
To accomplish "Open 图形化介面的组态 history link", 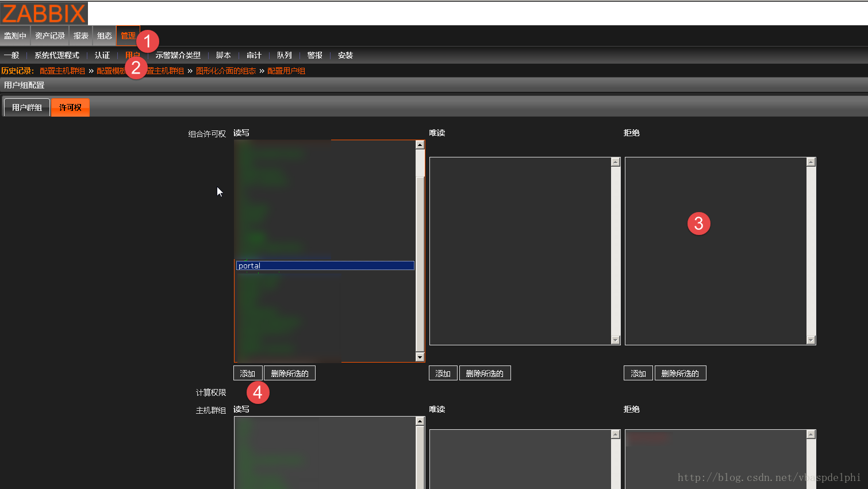I will click(226, 71).
